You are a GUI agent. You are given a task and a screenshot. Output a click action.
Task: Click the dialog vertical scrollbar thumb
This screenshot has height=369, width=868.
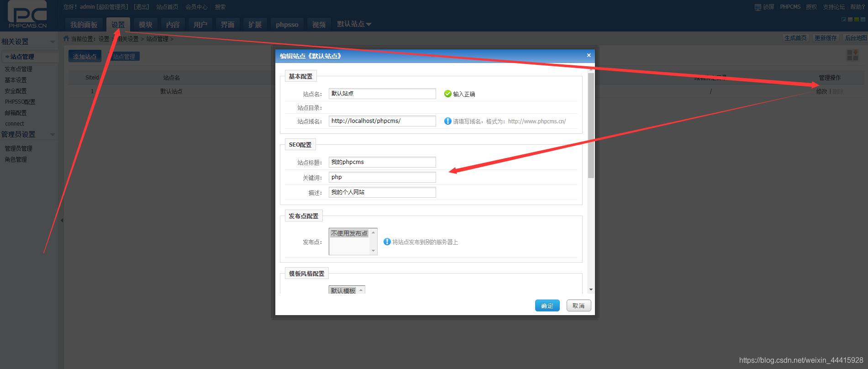tap(591, 125)
